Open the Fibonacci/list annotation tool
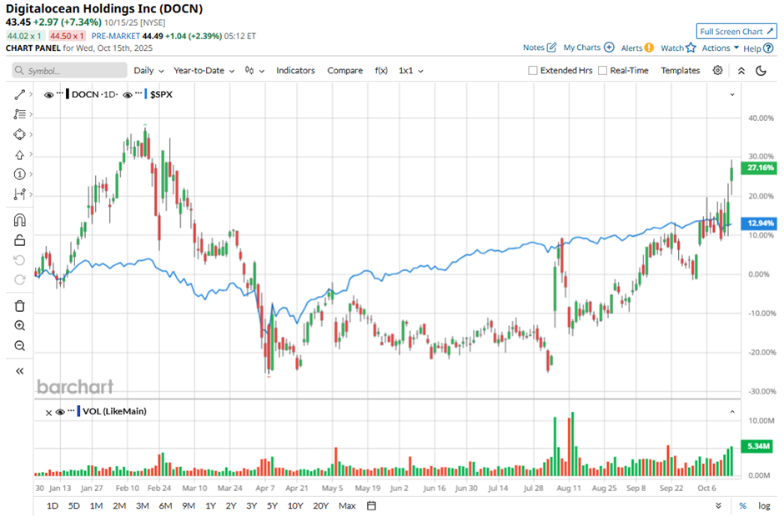Image resolution: width=784 pixels, height=532 pixels. 19,114
